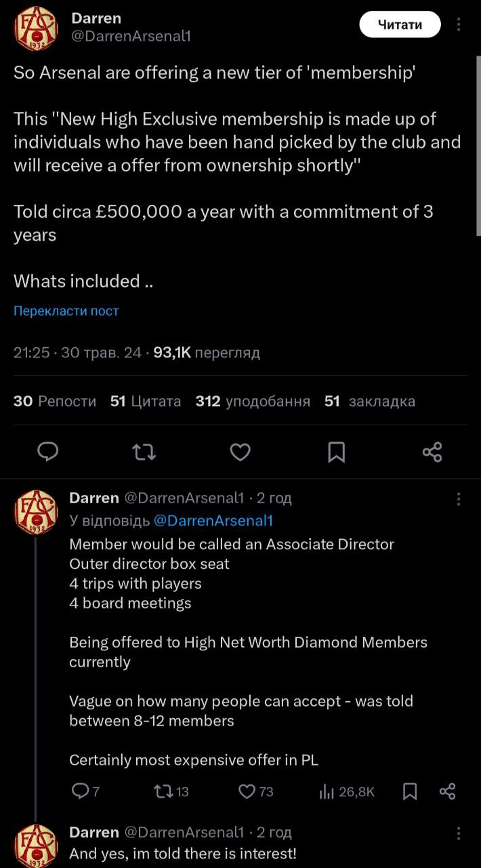
Task: Share the main post
Action: 432,452
